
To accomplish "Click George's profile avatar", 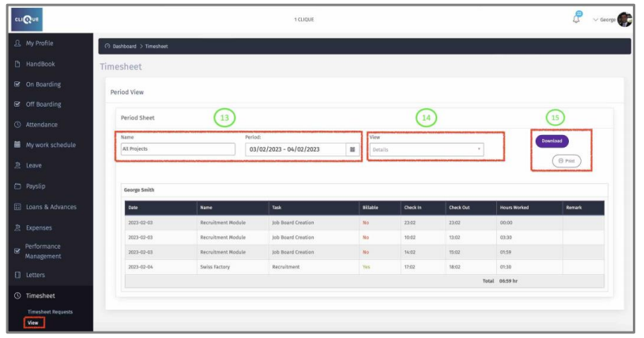I will 624,20.
